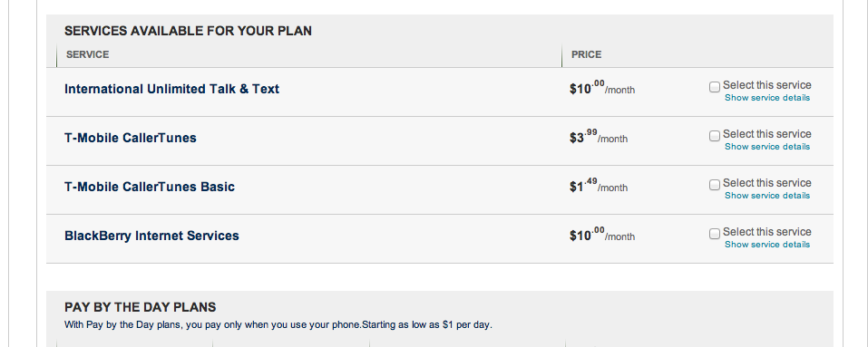The image size is (868, 347).
Task: Tick the T-Mobile CallerTunes service checkbox
Action: point(715,135)
